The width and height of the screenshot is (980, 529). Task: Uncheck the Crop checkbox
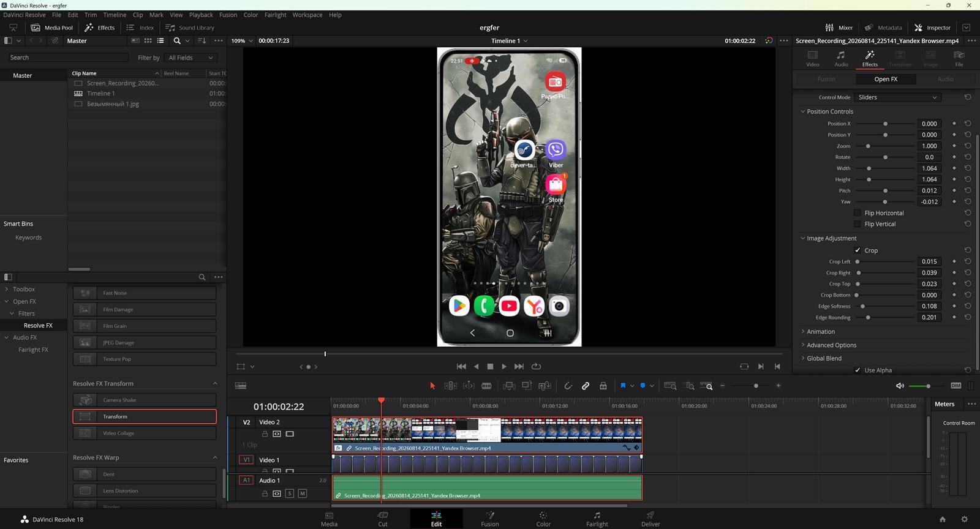pos(858,250)
